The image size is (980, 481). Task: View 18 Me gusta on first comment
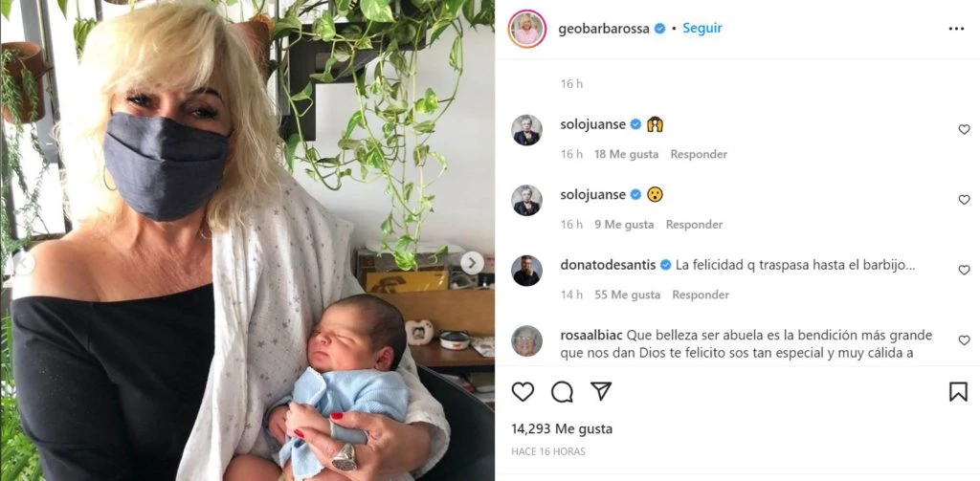click(626, 154)
